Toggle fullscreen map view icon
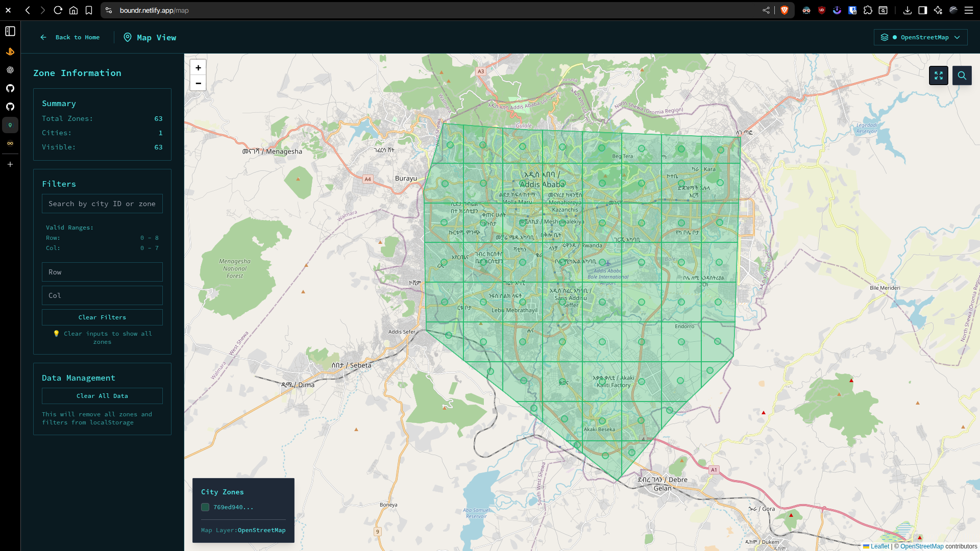The width and height of the screenshot is (980, 551). click(938, 76)
